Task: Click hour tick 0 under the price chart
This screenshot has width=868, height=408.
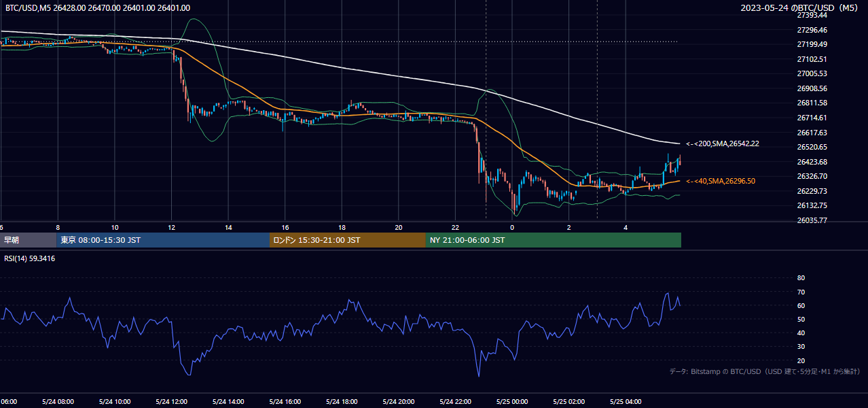Action: click(512, 227)
